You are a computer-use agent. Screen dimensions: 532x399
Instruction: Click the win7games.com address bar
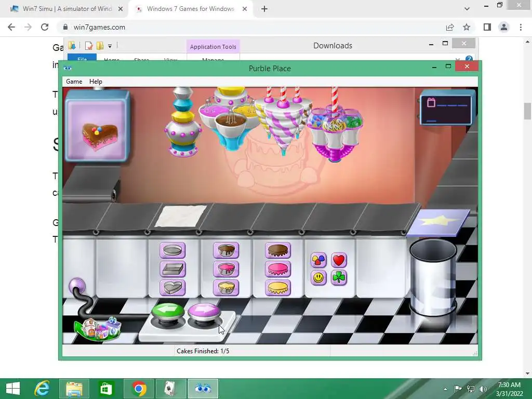251,27
